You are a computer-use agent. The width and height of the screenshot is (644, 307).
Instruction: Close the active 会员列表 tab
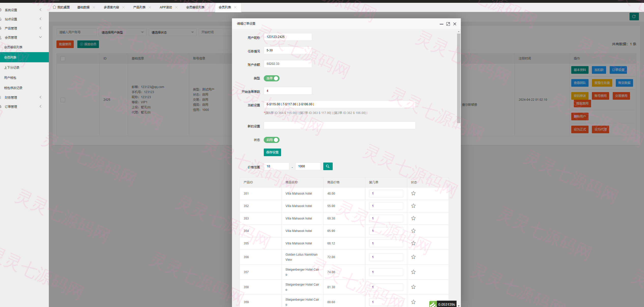[235, 7]
